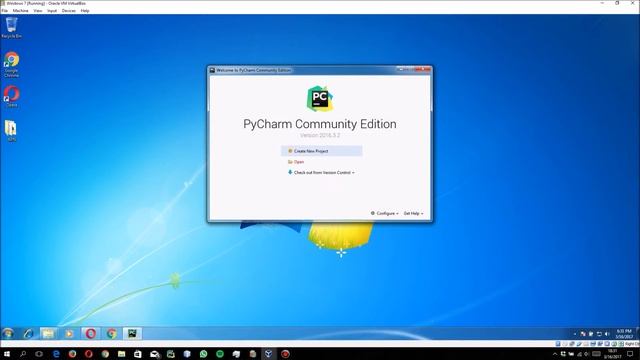Click the host taskbar search magnifier
Viewport: 640px width, 360px height.
(x=23, y=354)
